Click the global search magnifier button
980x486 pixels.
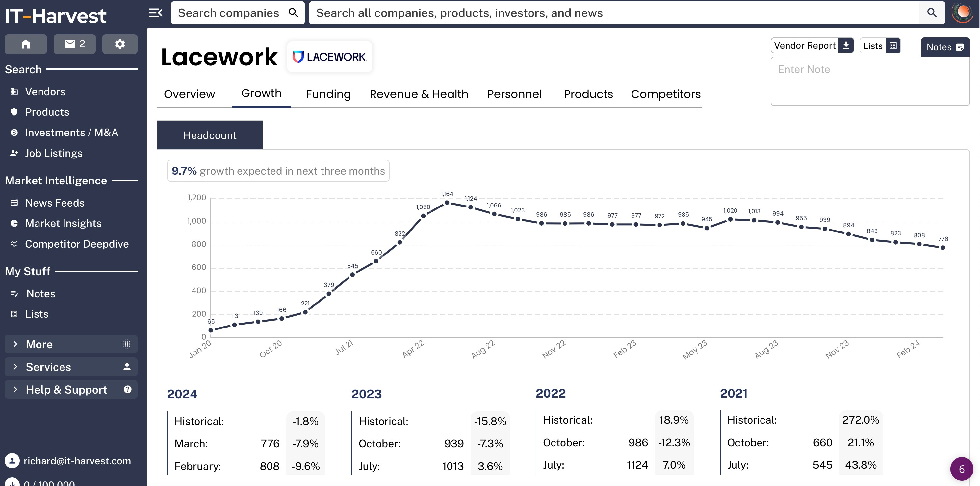click(x=932, y=12)
